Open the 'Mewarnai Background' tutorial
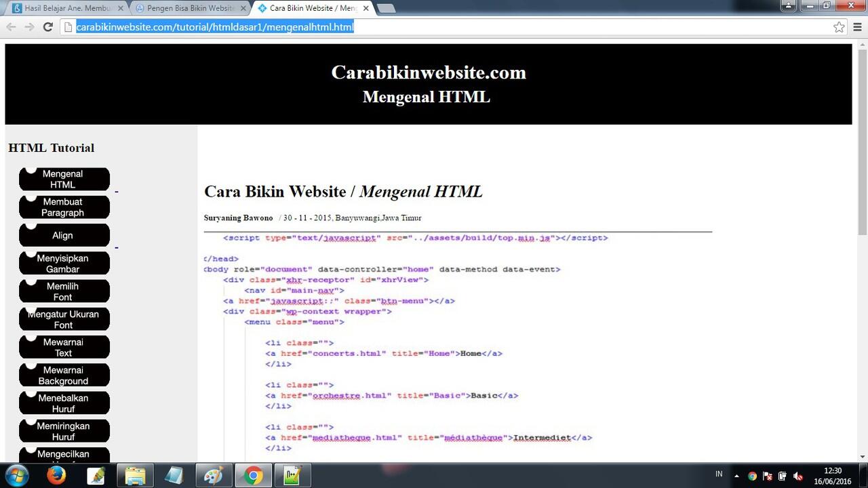The image size is (868, 488). pos(64,375)
